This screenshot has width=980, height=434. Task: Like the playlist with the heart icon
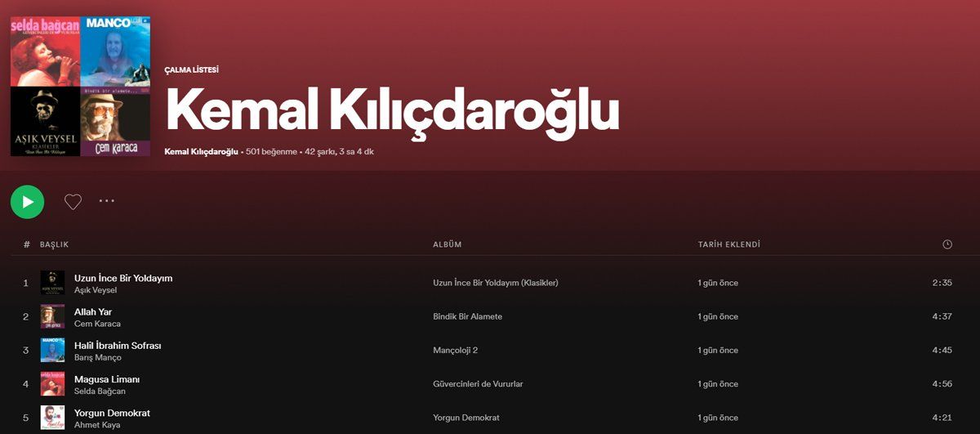tap(73, 202)
